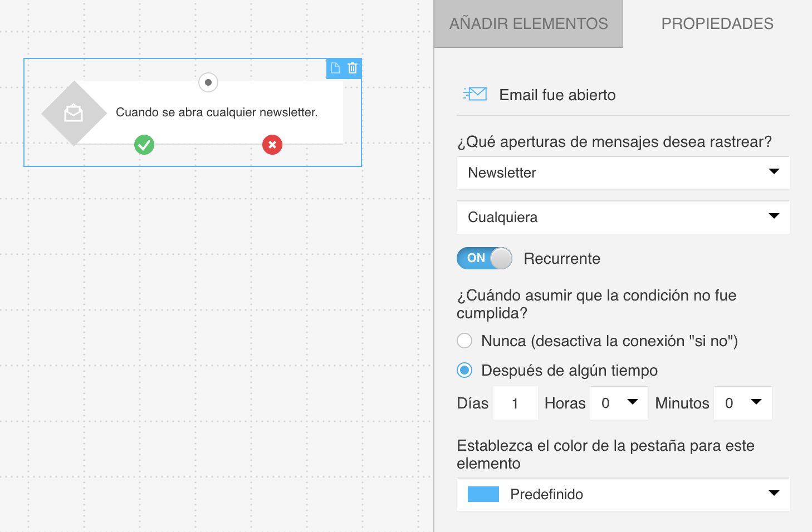Click the top input connector circle
812x532 pixels.
point(208,82)
